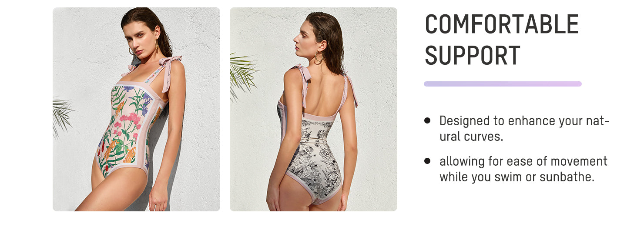Click the text 'while you swim or sunbathe'
Screen dimensions: 644x247
point(517,177)
